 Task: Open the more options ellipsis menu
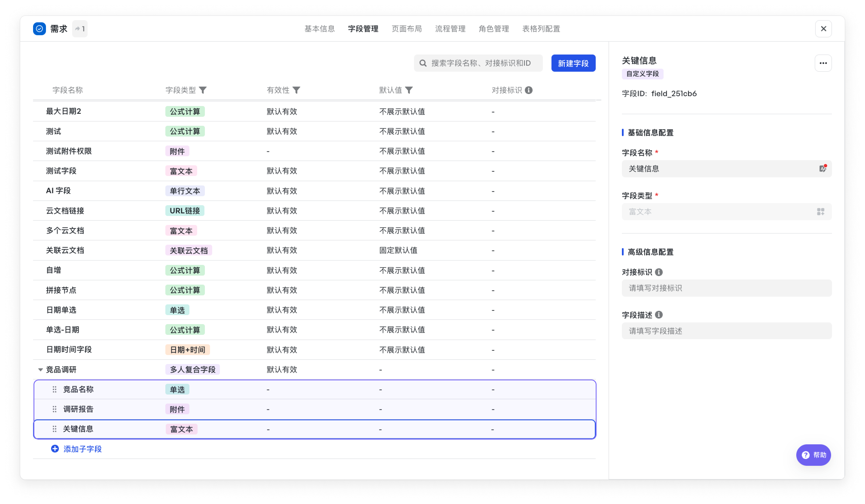(x=823, y=63)
